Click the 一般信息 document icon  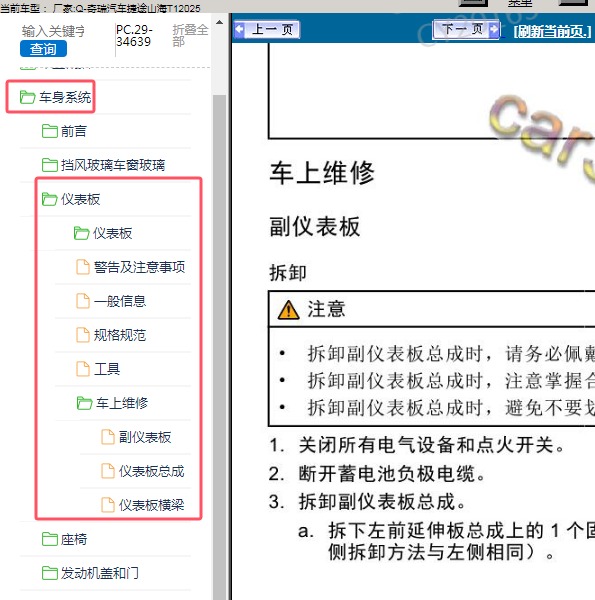pos(83,301)
